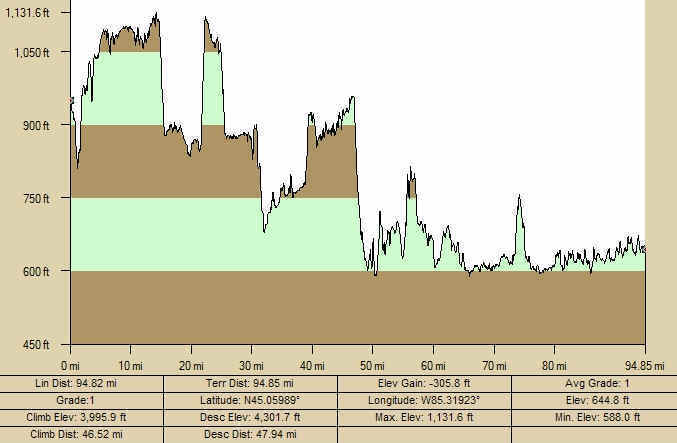Click the Climb Dist: 46.52 mi cell
Screen dimensions: 677x443
click(x=81, y=434)
